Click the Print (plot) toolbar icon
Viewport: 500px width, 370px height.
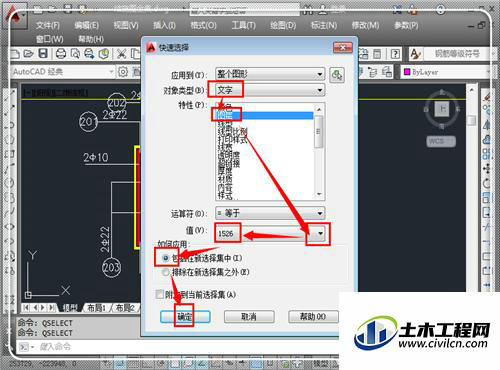pyautogui.click(x=61, y=54)
